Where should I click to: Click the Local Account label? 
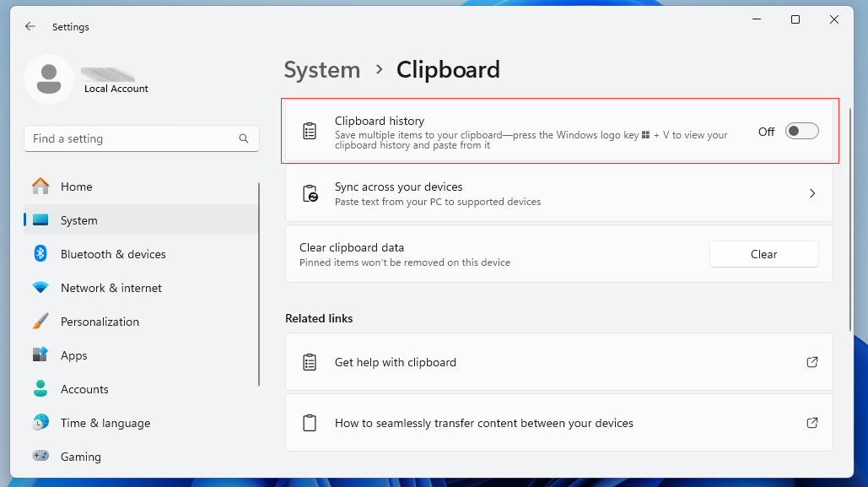point(116,89)
